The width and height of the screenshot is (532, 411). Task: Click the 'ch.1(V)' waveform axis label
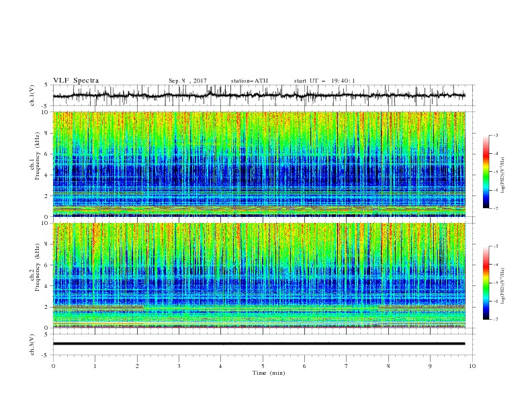pos(32,95)
